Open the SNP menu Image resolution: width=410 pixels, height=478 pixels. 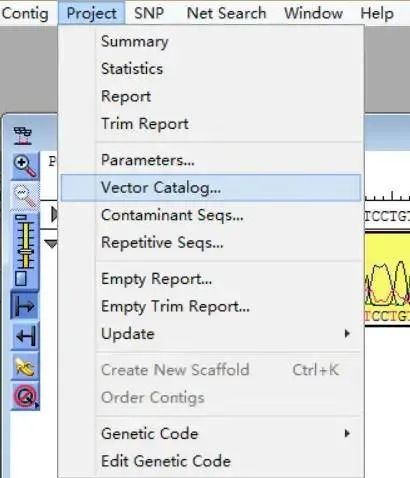click(x=149, y=13)
